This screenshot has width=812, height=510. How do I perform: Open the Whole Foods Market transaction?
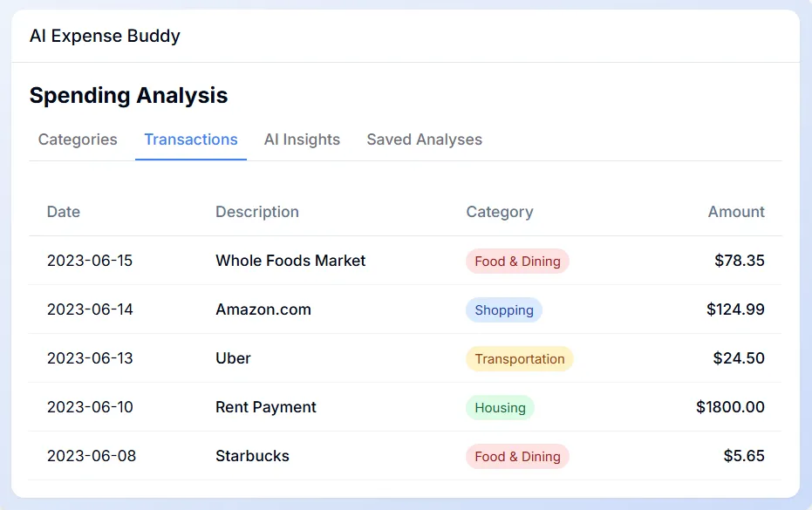pyautogui.click(x=290, y=261)
